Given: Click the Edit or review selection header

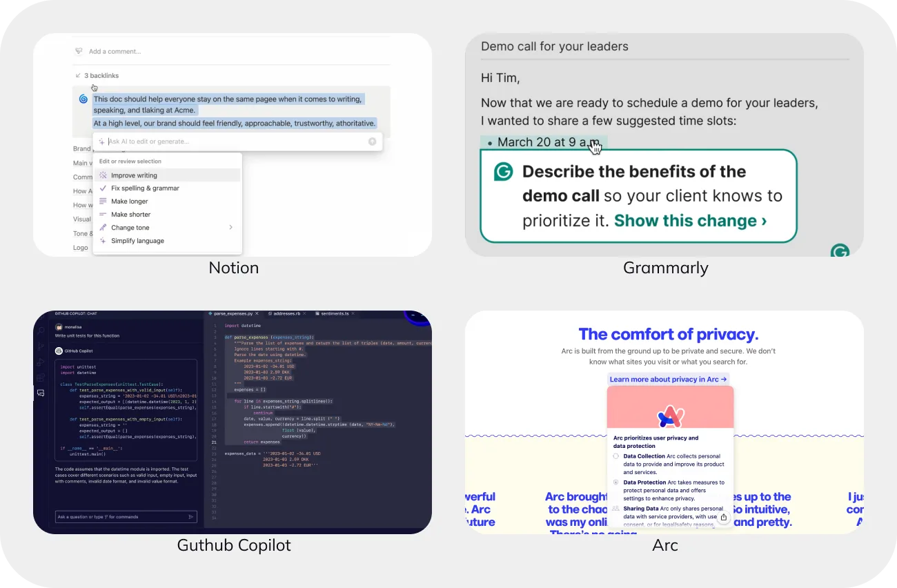Looking at the screenshot, I should click(x=130, y=161).
